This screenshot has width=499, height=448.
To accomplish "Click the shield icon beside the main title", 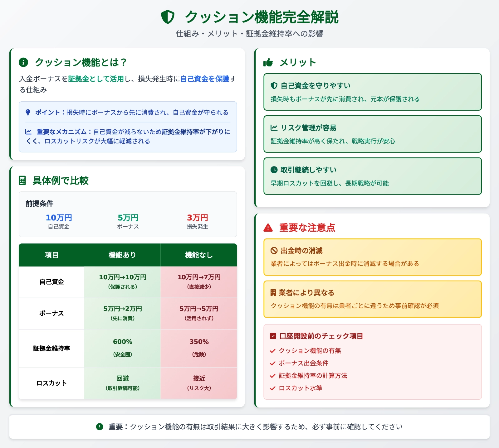I will click(x=168, y=17).
